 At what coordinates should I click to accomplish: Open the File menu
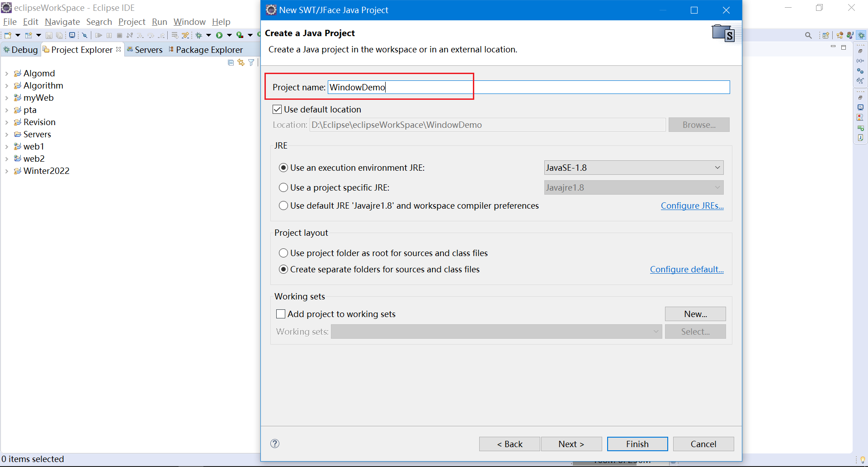pos(9,22)
